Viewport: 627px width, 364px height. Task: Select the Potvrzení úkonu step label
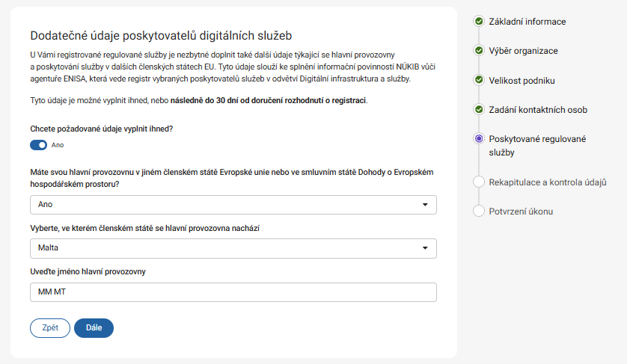click(521, 212)
